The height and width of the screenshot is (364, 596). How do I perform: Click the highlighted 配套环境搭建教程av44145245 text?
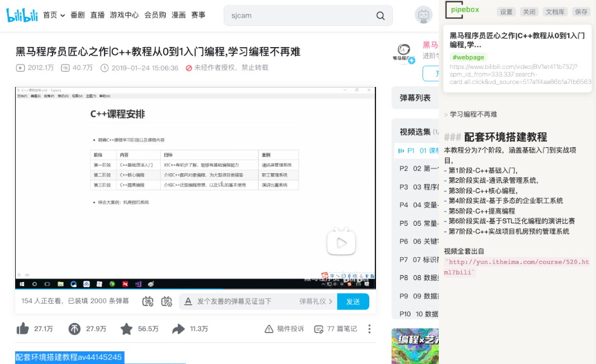click(x=70, y=357)
